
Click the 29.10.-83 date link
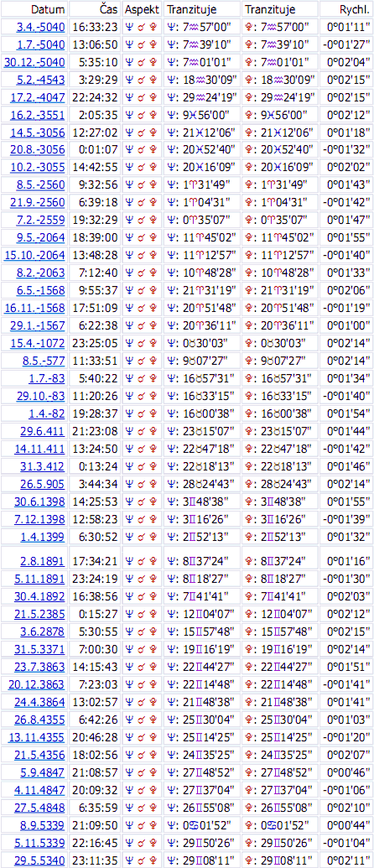coord(41,396)
